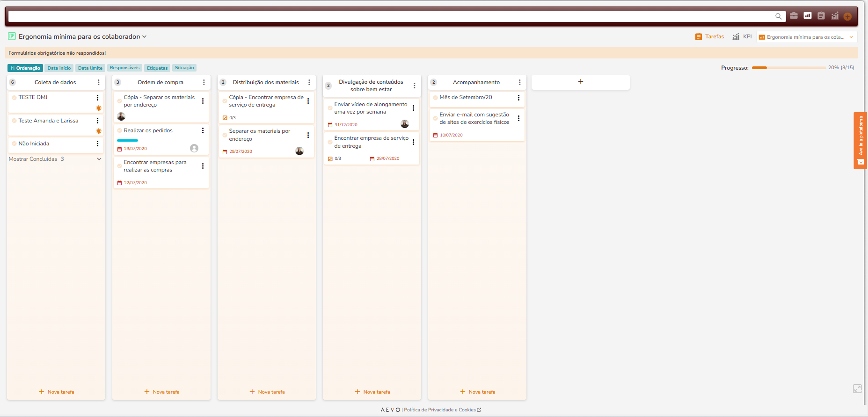
Task: Filter by Responsáveis
Action: tap(124, 68)
